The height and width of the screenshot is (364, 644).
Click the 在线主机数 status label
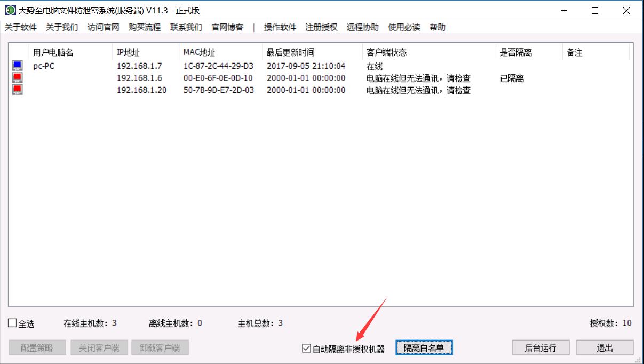click(90, 323)
